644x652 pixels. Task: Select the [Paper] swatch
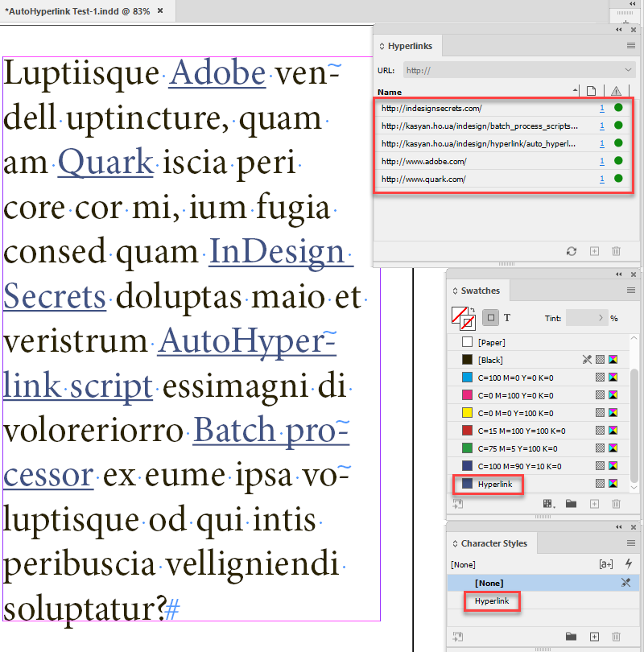click(539, 342)
